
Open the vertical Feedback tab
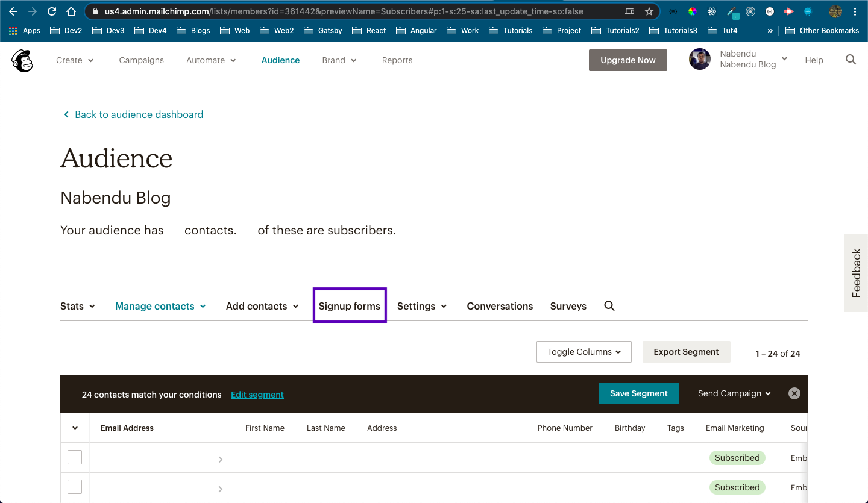856,273
